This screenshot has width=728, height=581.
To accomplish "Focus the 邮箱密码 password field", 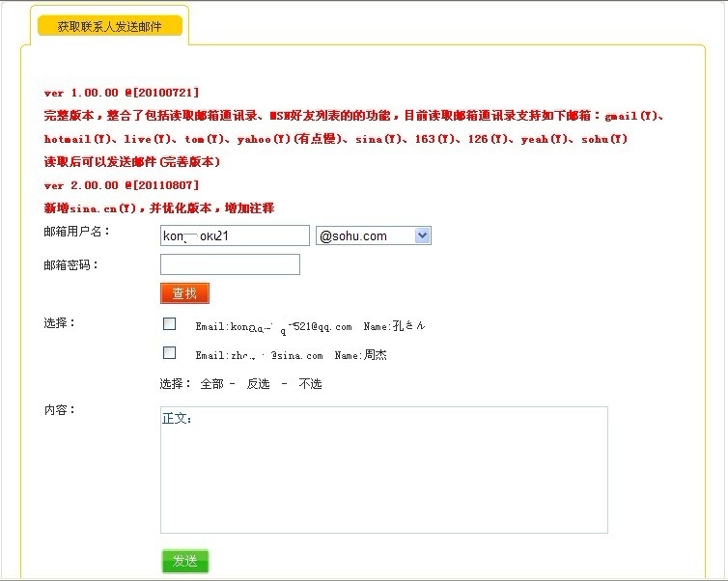I will (x=230, y=264).
